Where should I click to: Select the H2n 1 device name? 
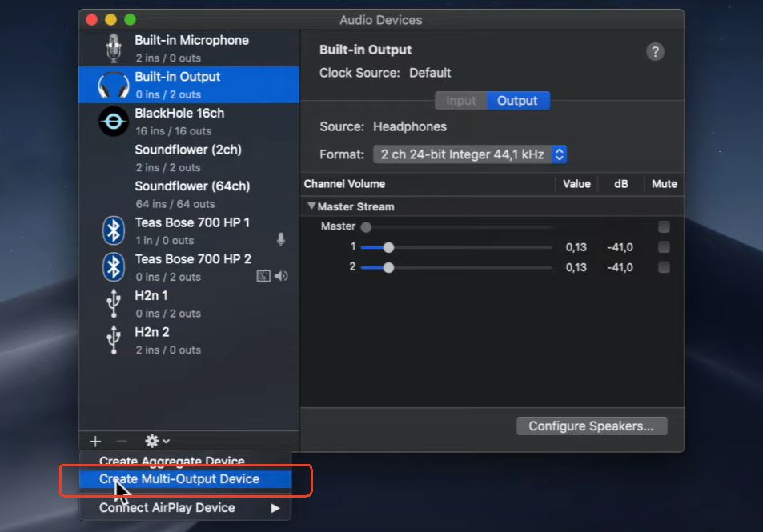pos(151,296)
